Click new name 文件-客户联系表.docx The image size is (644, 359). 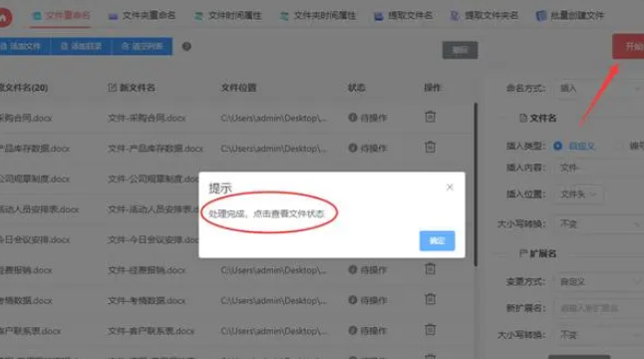click(x=152, y=331)
